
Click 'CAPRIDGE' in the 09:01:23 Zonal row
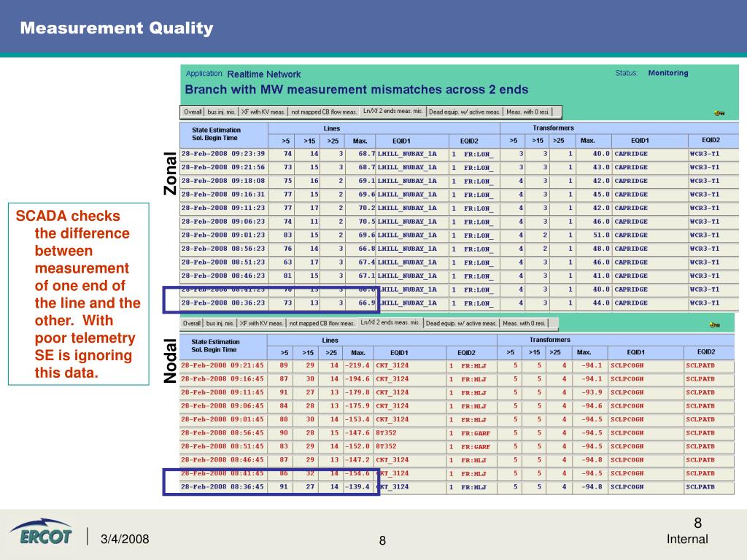(x=631, y=236)
